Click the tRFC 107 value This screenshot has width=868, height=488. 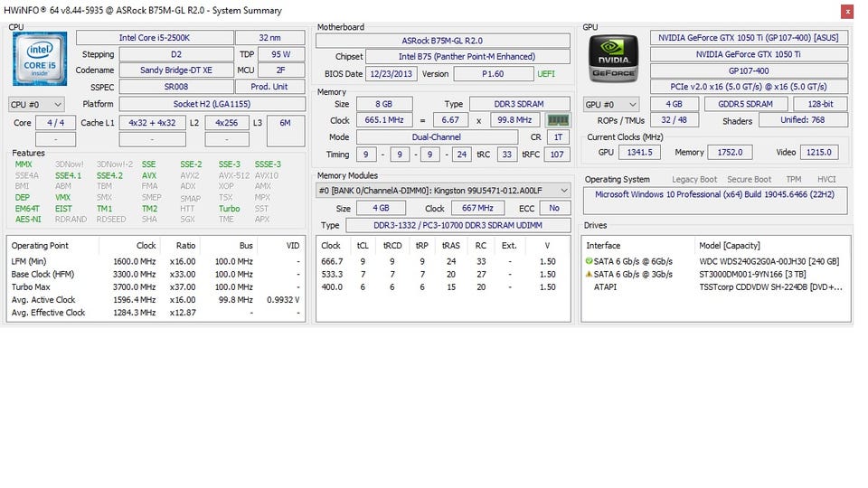pos(557,155)
